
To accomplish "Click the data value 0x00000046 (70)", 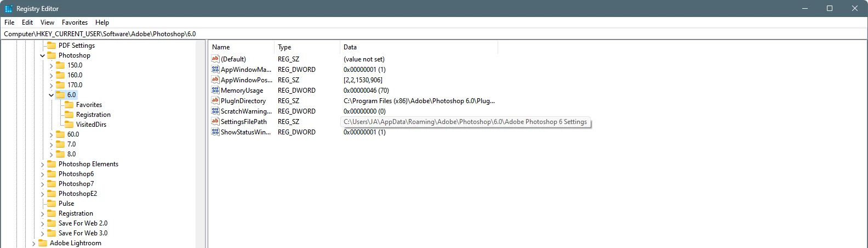I will coord(366,91).
